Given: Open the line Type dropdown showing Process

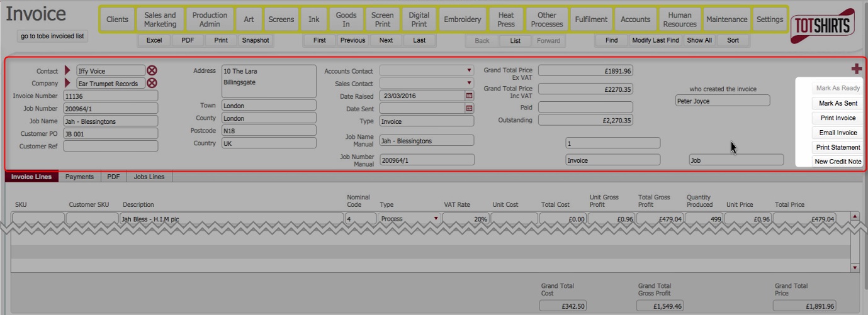Looking at the screenshot, I should [x=436, y=219].
